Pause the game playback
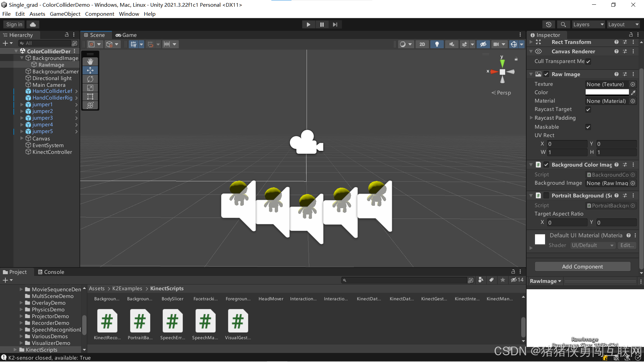 [322, 24]
